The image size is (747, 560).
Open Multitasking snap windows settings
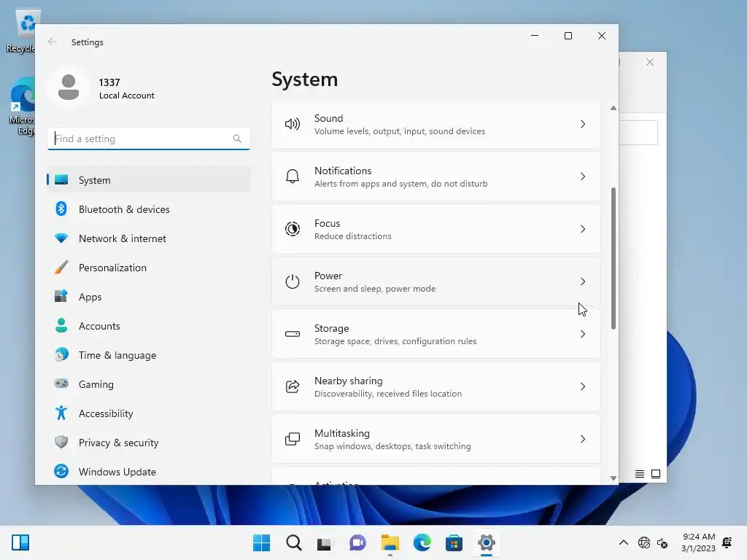[436, 438]
